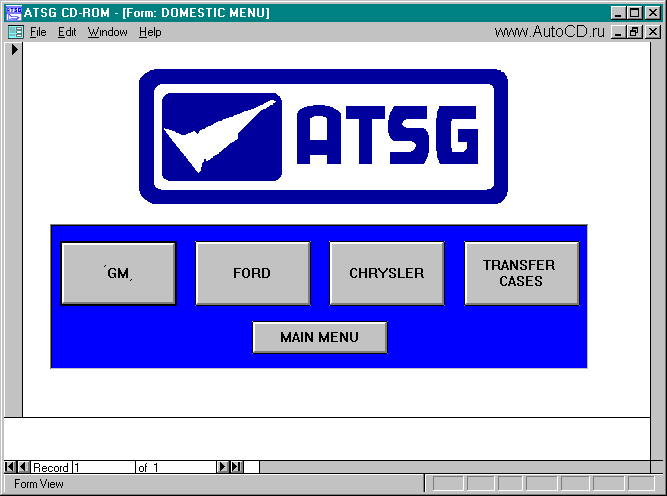
Task: Maximize the ATSG CD-ROM application window
Action: (x=634, y=13)
